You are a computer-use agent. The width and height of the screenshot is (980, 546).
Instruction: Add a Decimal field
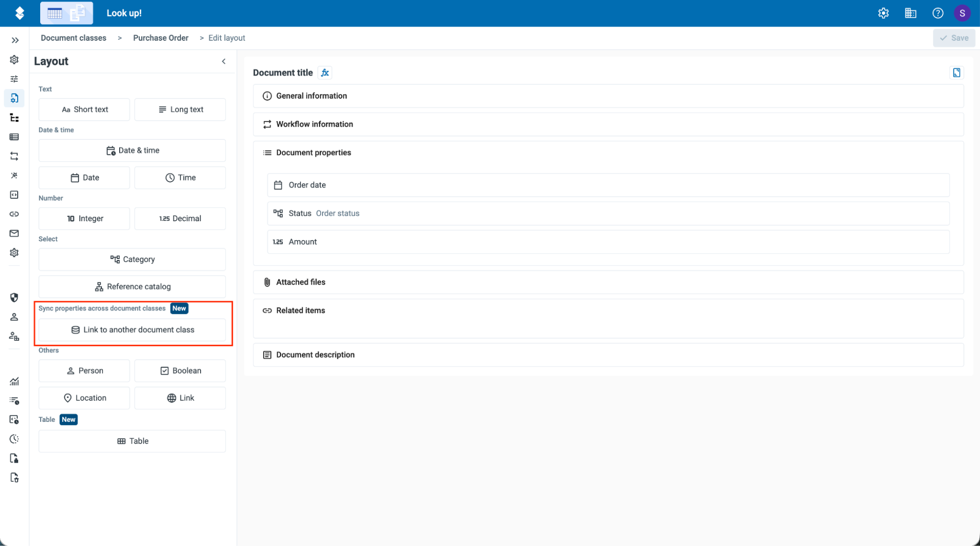point(180,218)
